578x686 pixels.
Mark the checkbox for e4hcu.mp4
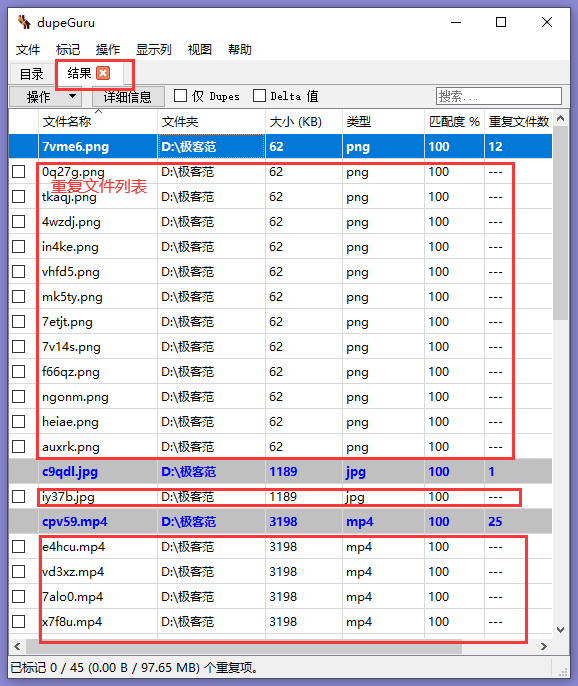pyautogui.click(x=18, y=546)
